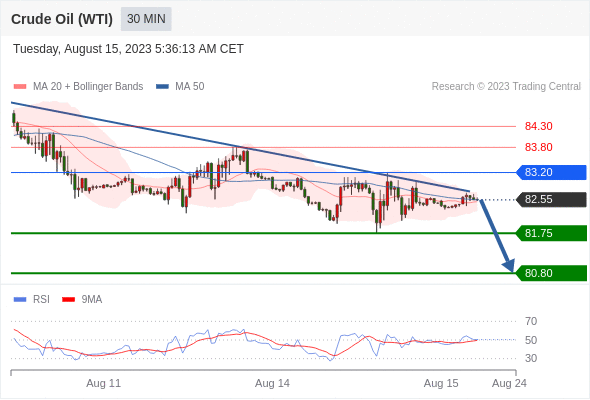The width and height of the screenshot is (590, 400).
Task: Select the MA 20 + Bollinger Bands label
Action: [x=88, y=87]
